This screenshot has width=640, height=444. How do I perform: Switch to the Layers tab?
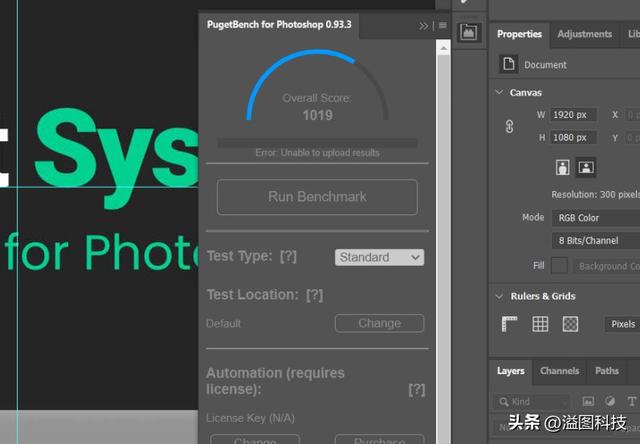[x=511, y=371]
